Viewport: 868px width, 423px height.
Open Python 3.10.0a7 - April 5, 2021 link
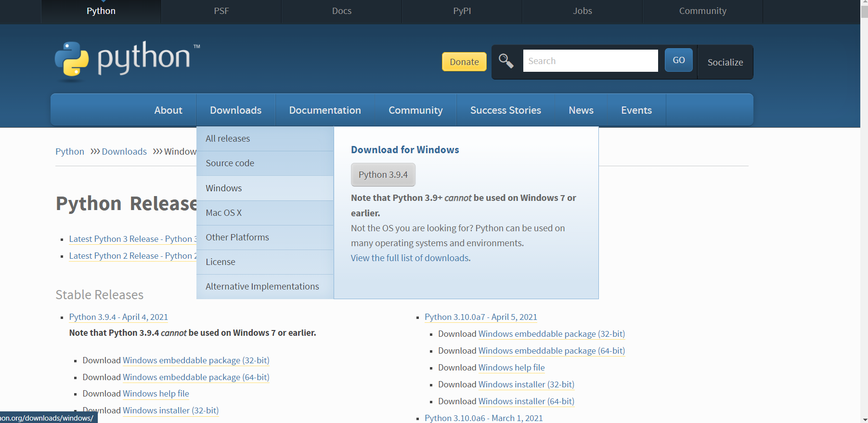[x=481, y=317]
